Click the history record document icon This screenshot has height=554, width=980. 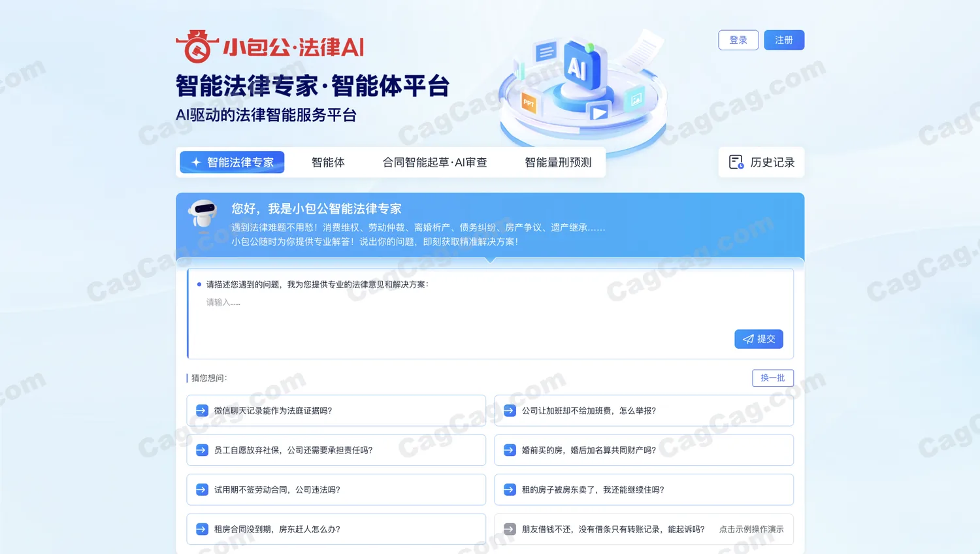click(736, 162)
